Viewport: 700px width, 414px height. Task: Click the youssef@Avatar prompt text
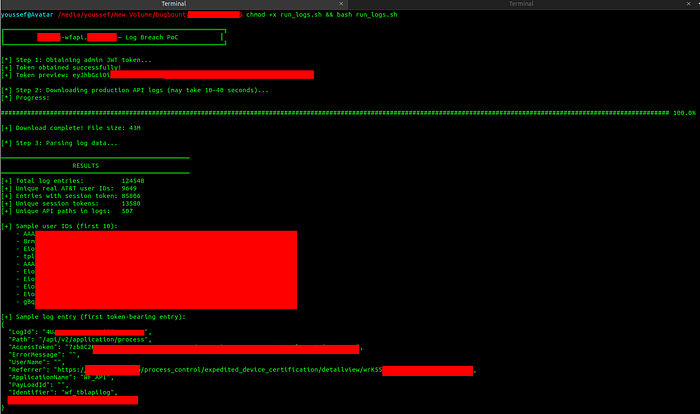click(27, 15)
